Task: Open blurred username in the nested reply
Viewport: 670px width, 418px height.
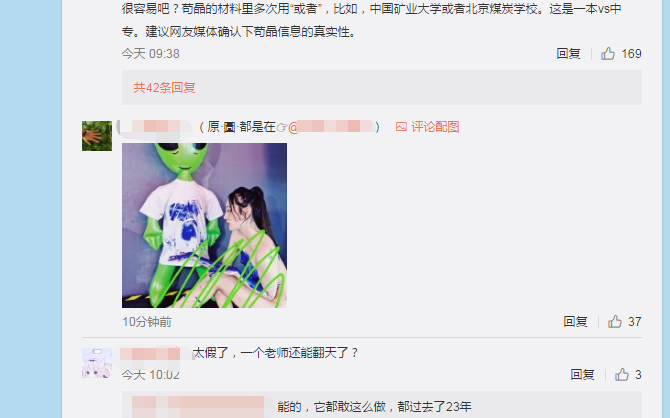Action: pos(198,406)
